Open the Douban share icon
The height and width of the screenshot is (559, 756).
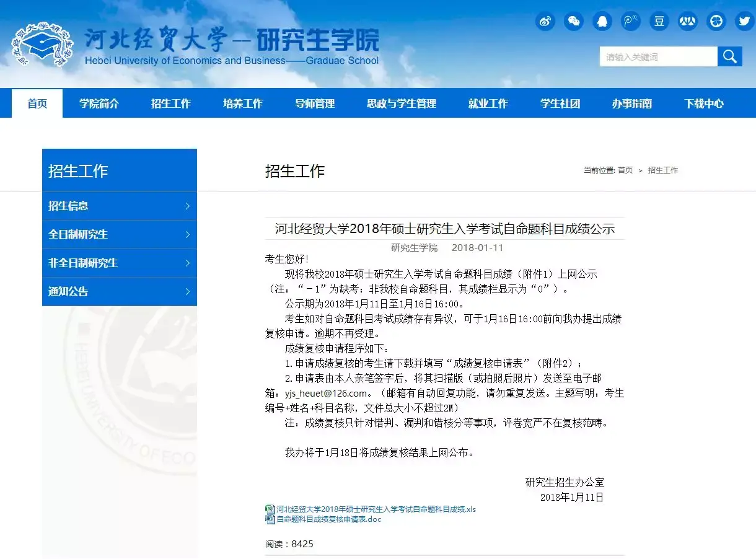659,21
